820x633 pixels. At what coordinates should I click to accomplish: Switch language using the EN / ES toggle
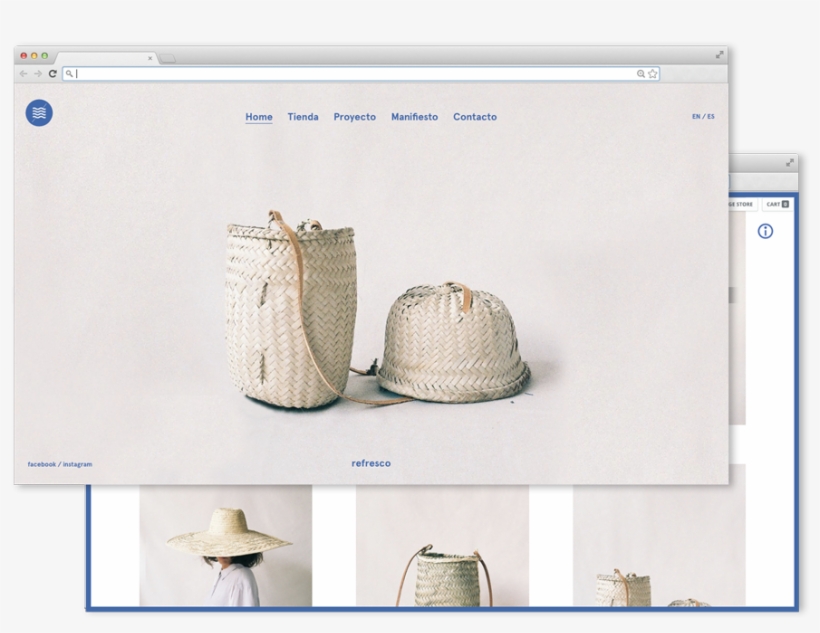(x=703, y=116)
